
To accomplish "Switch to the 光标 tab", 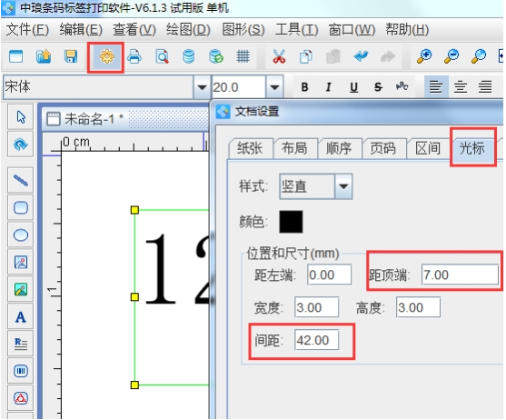I will point(472,148).
